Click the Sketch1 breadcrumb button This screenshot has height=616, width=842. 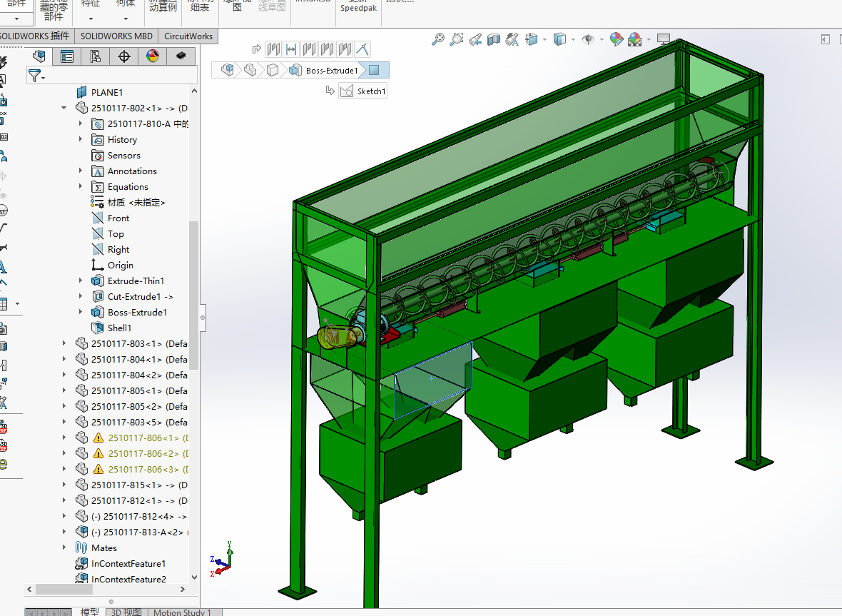363,91
